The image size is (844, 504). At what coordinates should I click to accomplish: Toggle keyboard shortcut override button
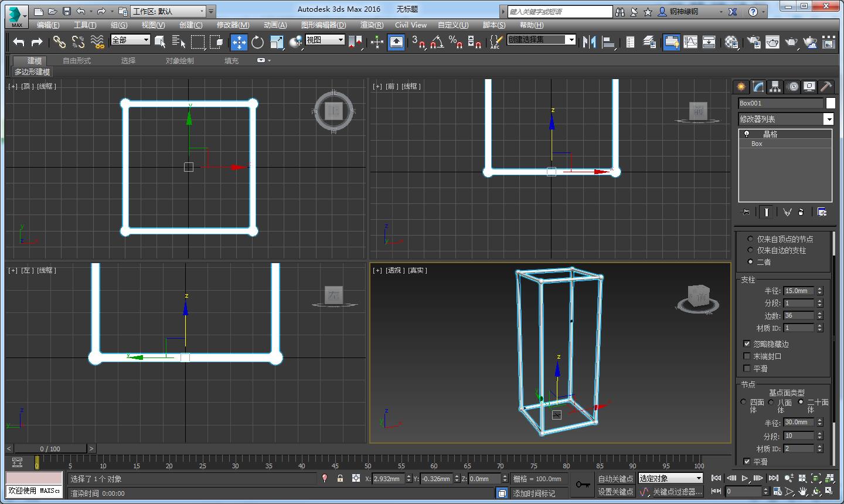pos(396,42)
